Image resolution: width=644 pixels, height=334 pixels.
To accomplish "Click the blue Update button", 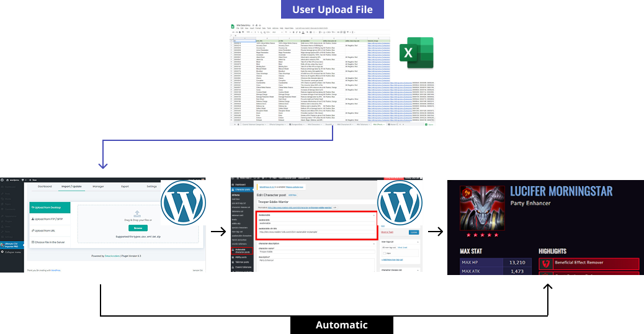I will point(413,232).
